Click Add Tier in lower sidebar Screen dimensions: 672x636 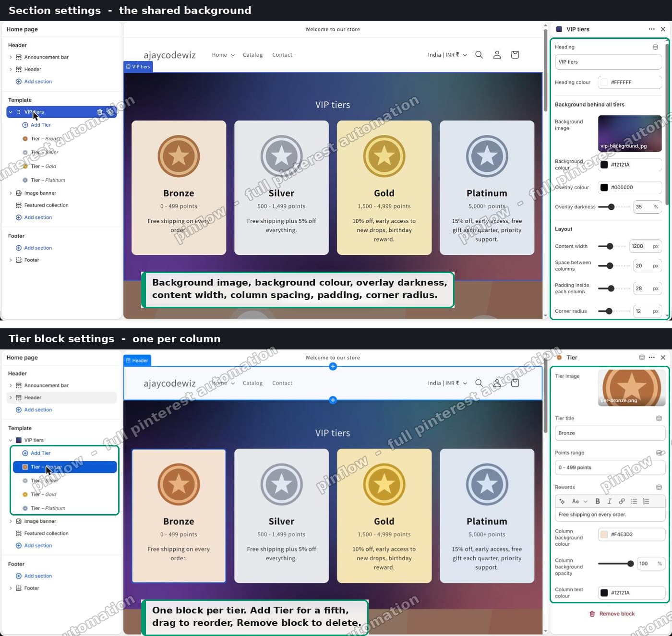point(36,453)
